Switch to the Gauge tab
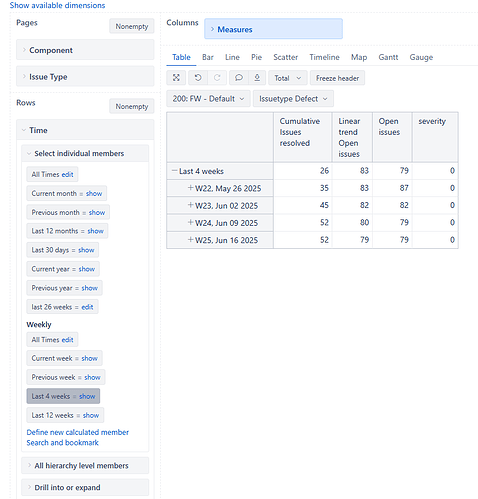The height and width of the screenshot is (499, 478). coord(421,57)
